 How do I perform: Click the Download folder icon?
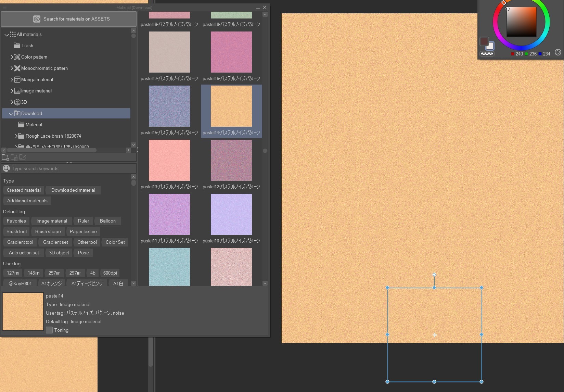pos(17,113)
